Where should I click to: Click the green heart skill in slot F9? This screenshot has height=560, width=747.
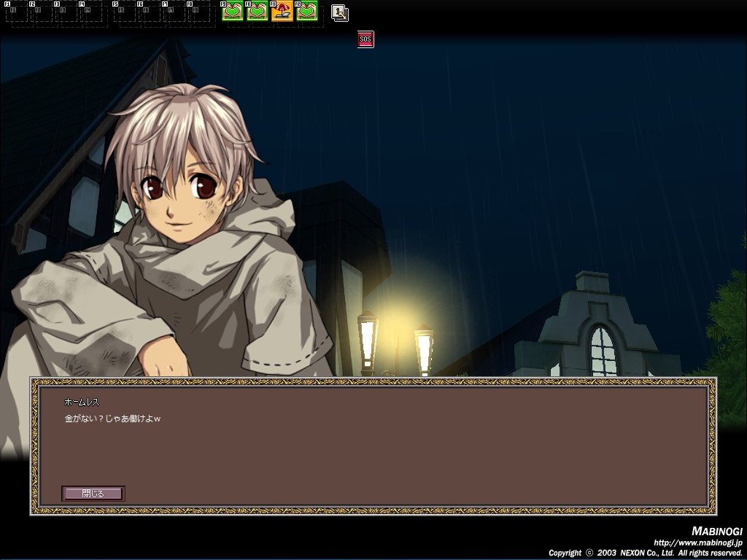(x=233, y=11)
